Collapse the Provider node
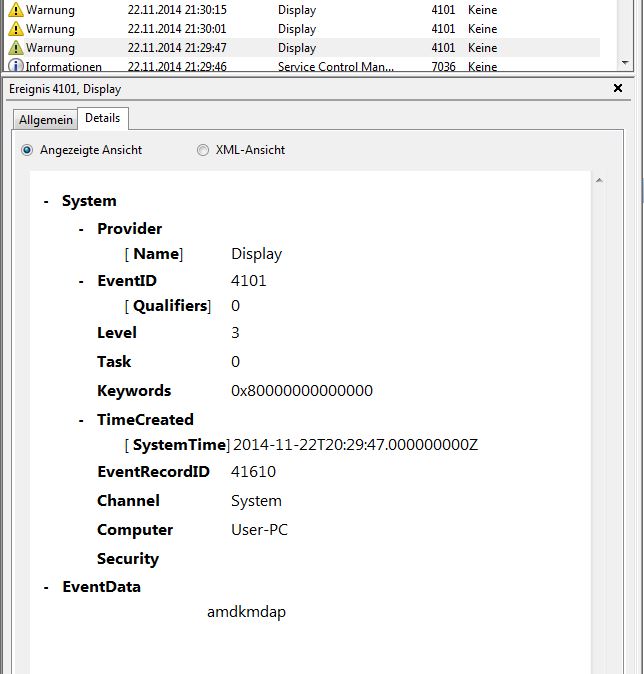This screenshot has width=644, height=674. [x=81, y=229]
